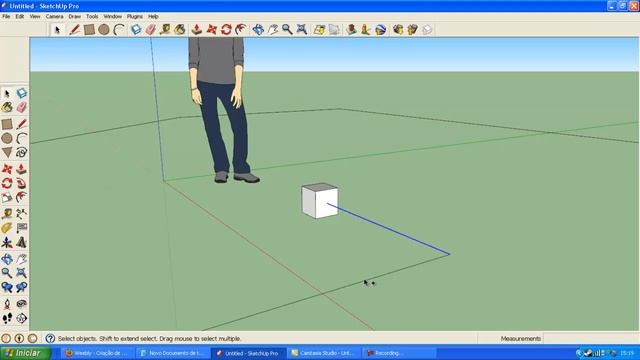
Task: Click the Next view icon in left toolset
Action: pyautogui.click(x=21, y=287)
